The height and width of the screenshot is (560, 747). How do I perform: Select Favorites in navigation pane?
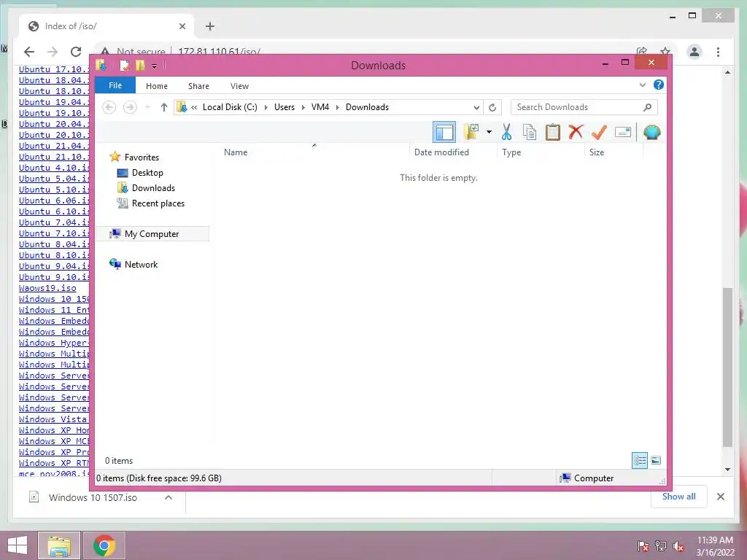click(142, 157)
